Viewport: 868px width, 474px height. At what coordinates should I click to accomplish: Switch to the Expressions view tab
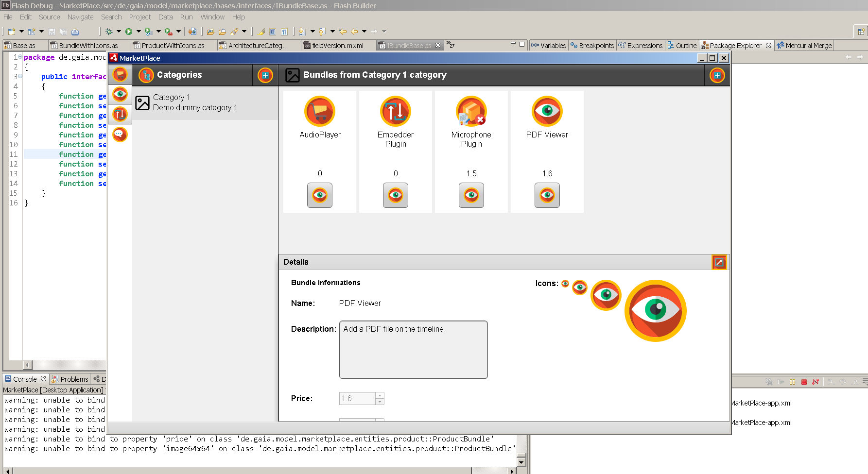click(641, 46)
